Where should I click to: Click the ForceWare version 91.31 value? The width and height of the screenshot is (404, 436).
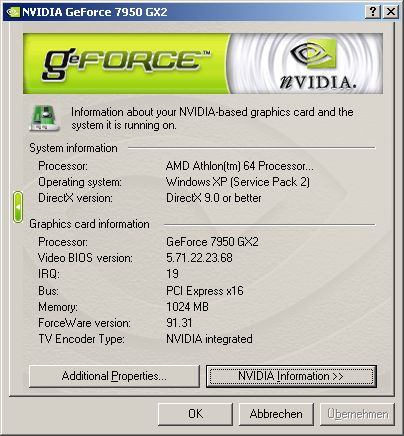[x=179, y=323]
